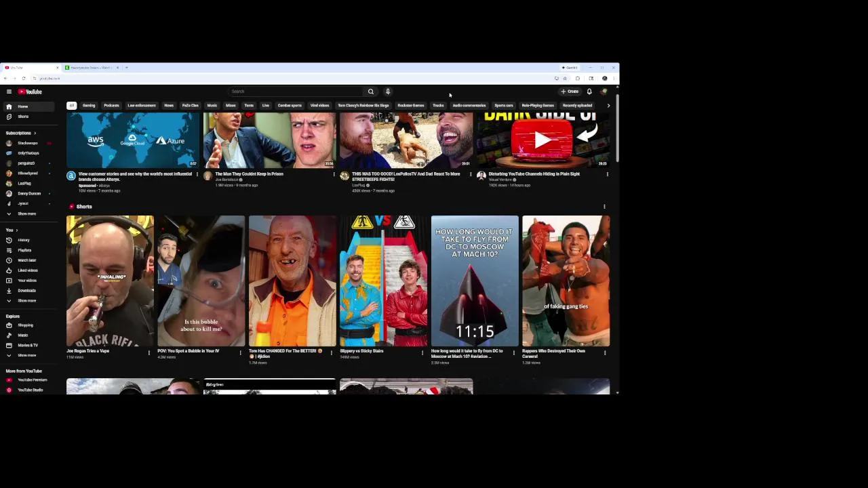Open a new browser tab
Image resolution: width=868 pixels, height=488 pixels.
point(126,68)
